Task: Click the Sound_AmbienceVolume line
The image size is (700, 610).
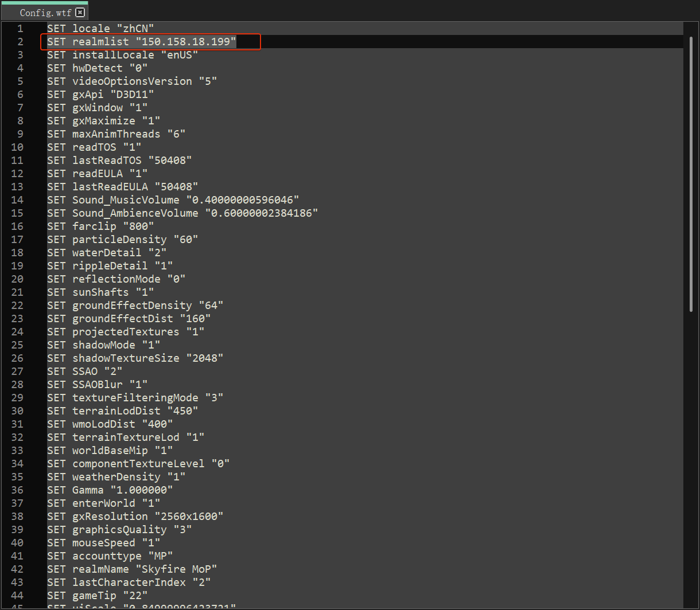Action: click(182, 213)
